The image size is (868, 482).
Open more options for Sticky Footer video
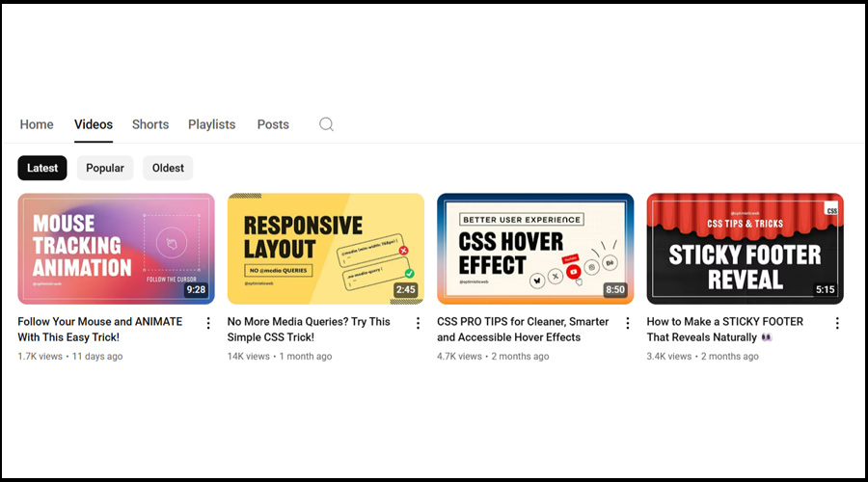837,323
